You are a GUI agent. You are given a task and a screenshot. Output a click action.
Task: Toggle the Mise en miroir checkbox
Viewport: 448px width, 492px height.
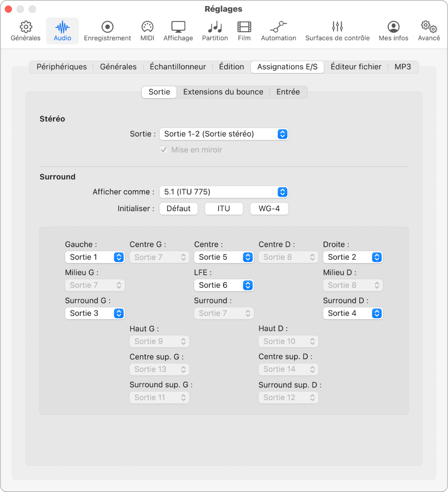(164, 149)
